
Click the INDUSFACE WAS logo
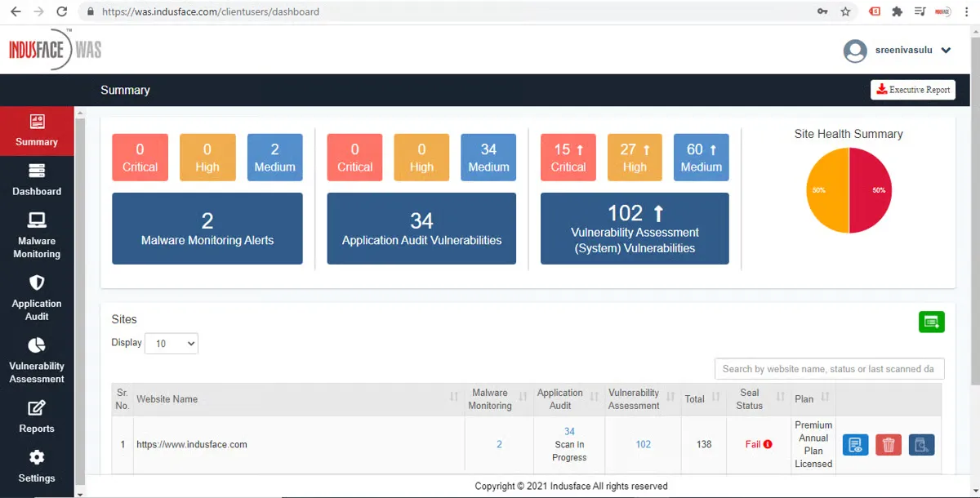55,49
